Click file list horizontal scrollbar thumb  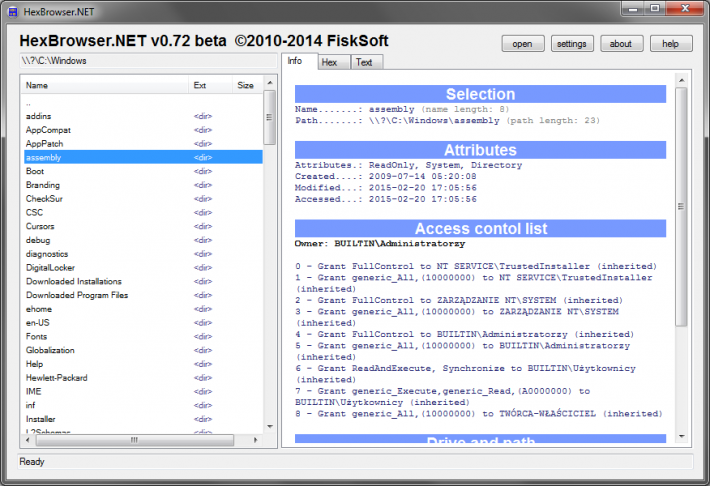click(x=135, y=440)
